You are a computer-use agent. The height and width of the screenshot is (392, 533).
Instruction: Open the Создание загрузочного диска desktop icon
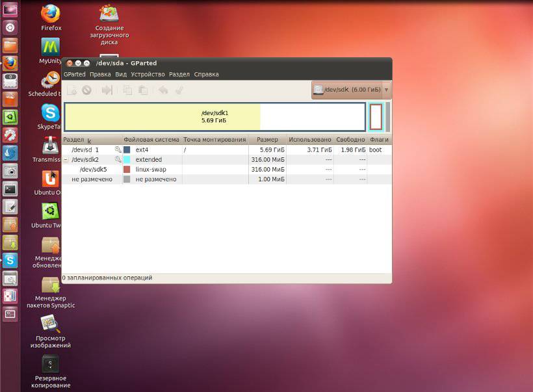(109, 25)
